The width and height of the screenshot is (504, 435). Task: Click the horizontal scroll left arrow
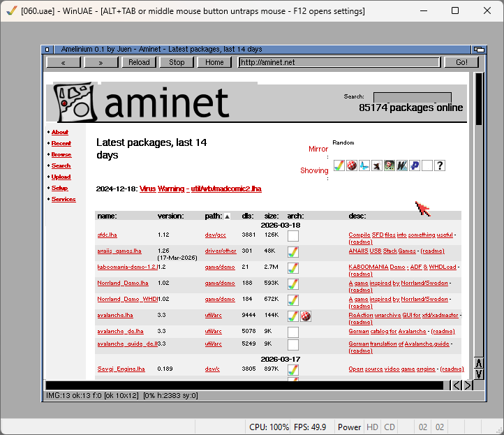click(x=457, y=385)
